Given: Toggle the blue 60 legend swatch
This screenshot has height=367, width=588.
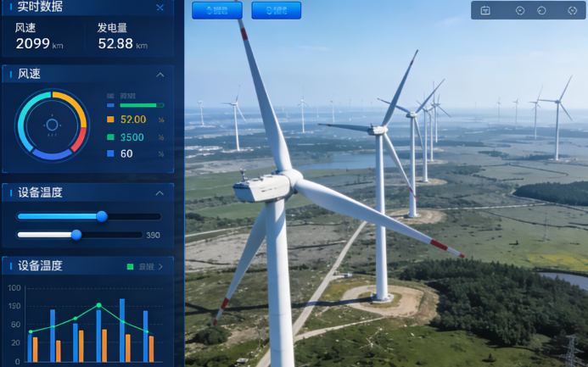Looking at the screenshot, I should [x=110, y=153].
